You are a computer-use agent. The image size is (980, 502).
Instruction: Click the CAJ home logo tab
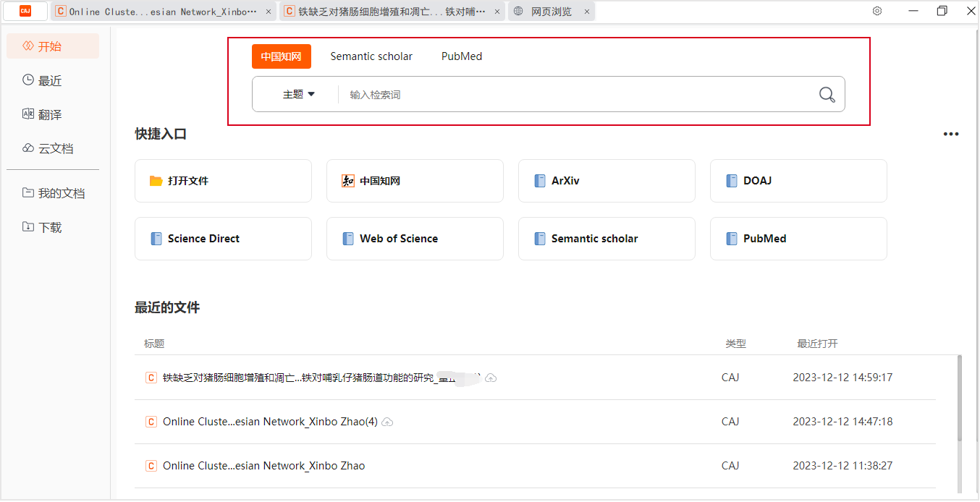[x=25, y=11]
